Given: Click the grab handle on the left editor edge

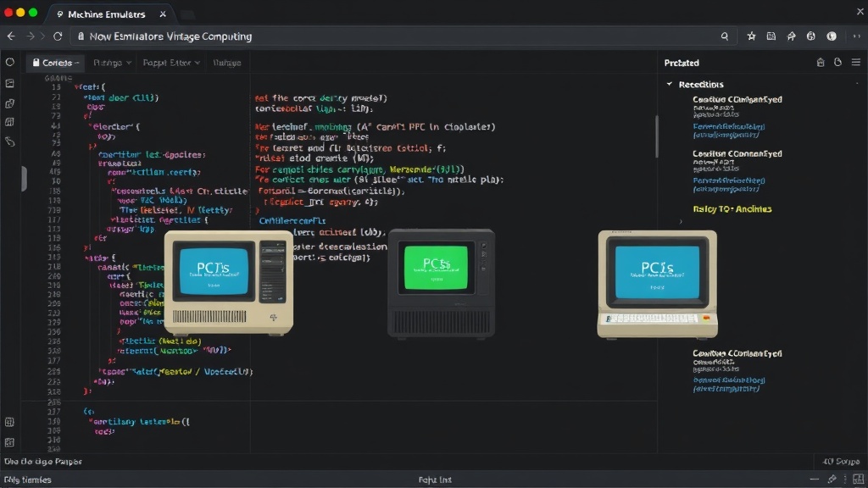Looking at the screenshot, I should pos(24,179).
